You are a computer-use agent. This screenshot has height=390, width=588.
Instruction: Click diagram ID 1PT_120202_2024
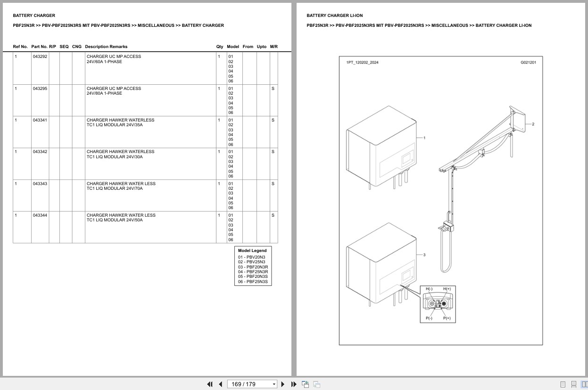362,63
